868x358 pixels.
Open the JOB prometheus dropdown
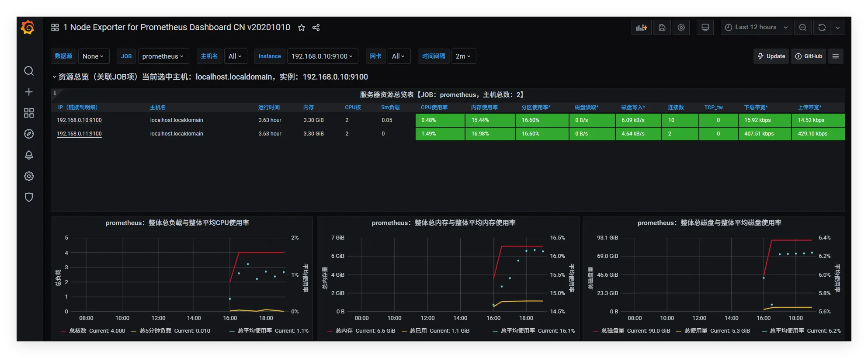point(163,56)
